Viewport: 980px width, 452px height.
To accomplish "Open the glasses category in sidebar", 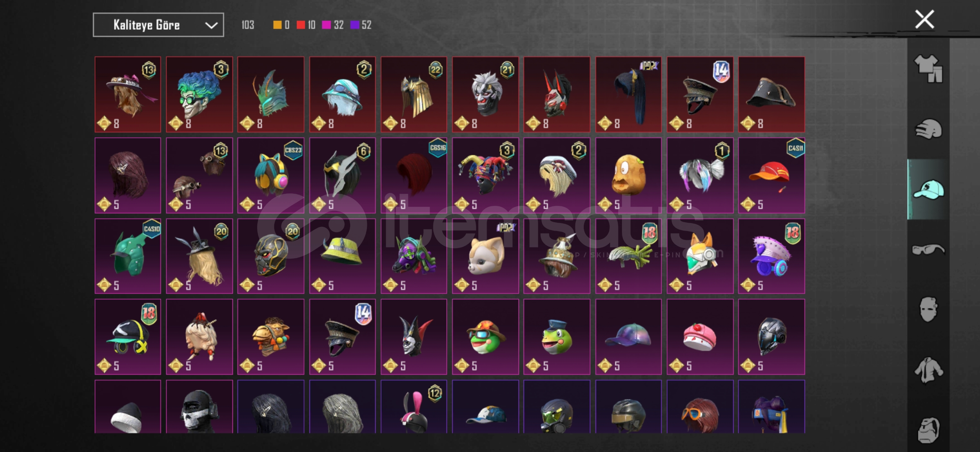I will coord(928,249).
